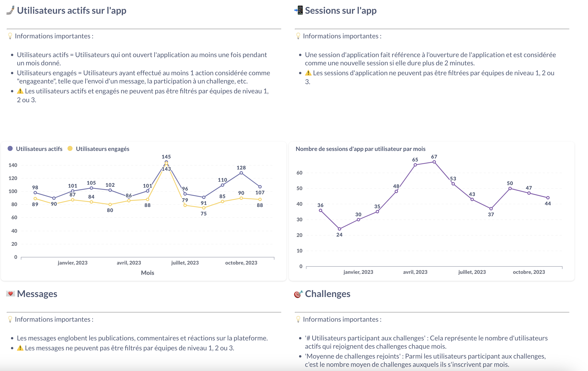This screenshot has height=371, width=588.
Task: Click the lowest sessions data point labeled 24
Action: 339,229
